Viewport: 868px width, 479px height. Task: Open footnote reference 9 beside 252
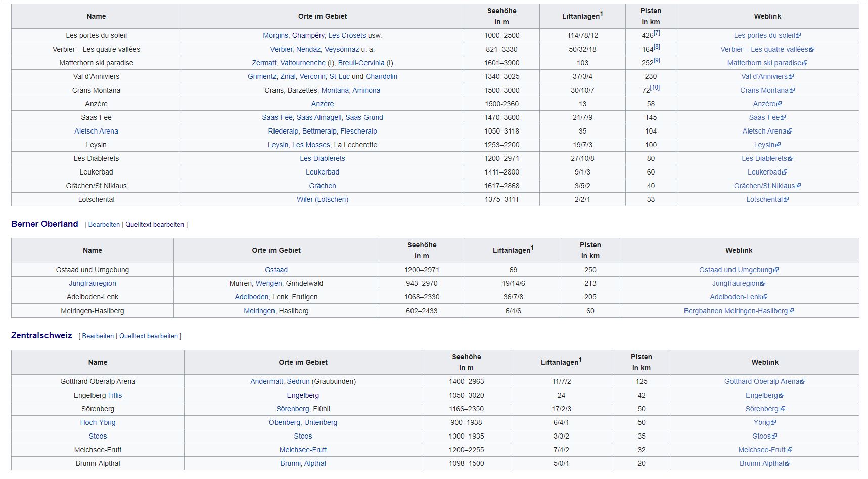657,60
